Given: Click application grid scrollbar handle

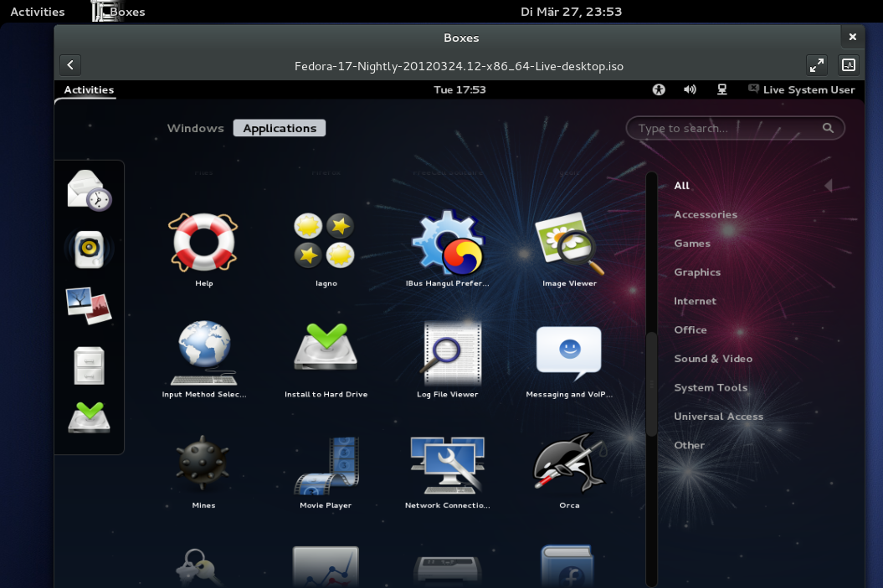Looking at the screenshot, I should click(x=651, y=384).
